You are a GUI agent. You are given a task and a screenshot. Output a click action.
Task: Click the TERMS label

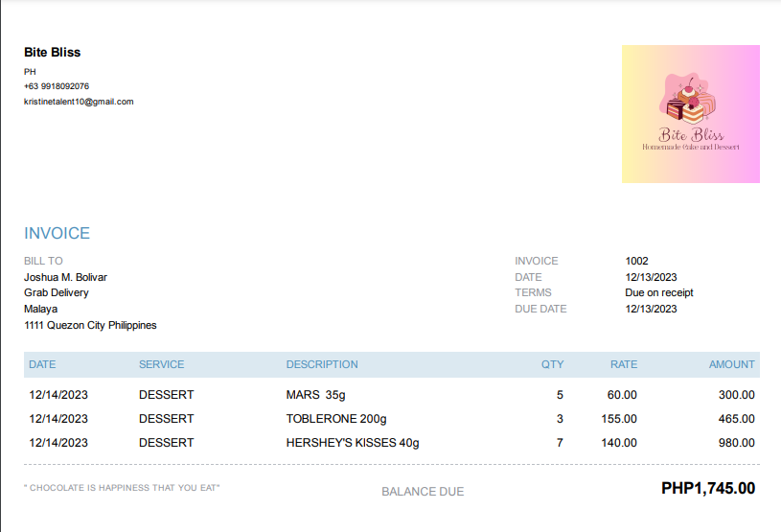[533, 293]
